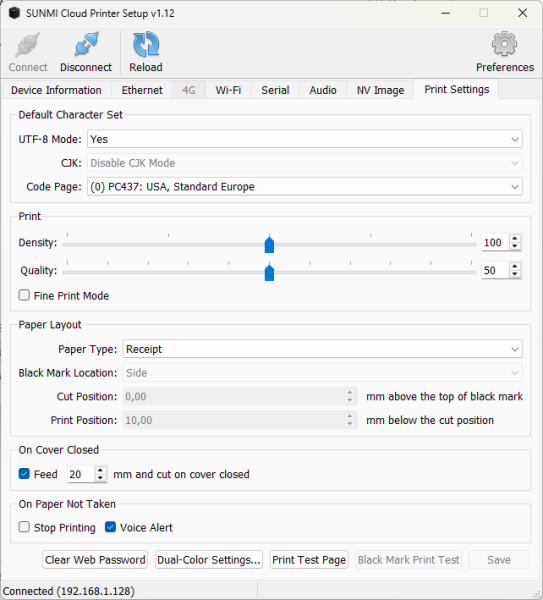
Task: Minimize the SUNMI Cloud Printer Setup window
Action: point(446,13)
